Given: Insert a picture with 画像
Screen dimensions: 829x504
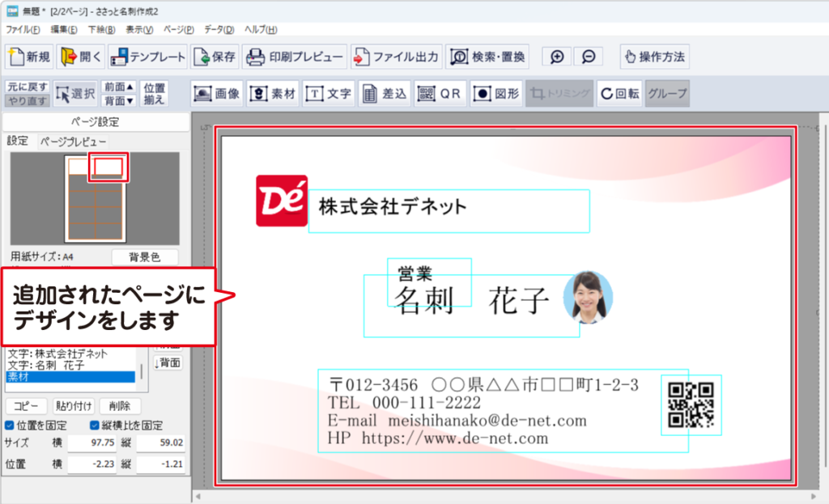Looking at the screenshot, I should pos(217,94).
